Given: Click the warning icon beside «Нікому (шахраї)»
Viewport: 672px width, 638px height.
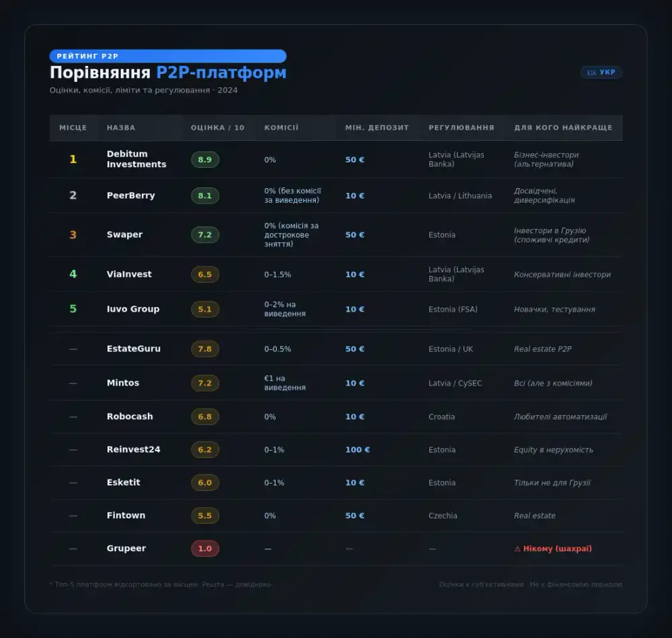Looking at the screenshot, I should 516,549.
